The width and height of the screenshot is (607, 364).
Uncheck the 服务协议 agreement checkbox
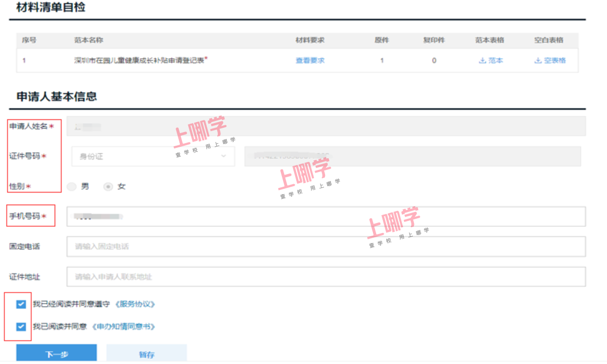[21, 304]
